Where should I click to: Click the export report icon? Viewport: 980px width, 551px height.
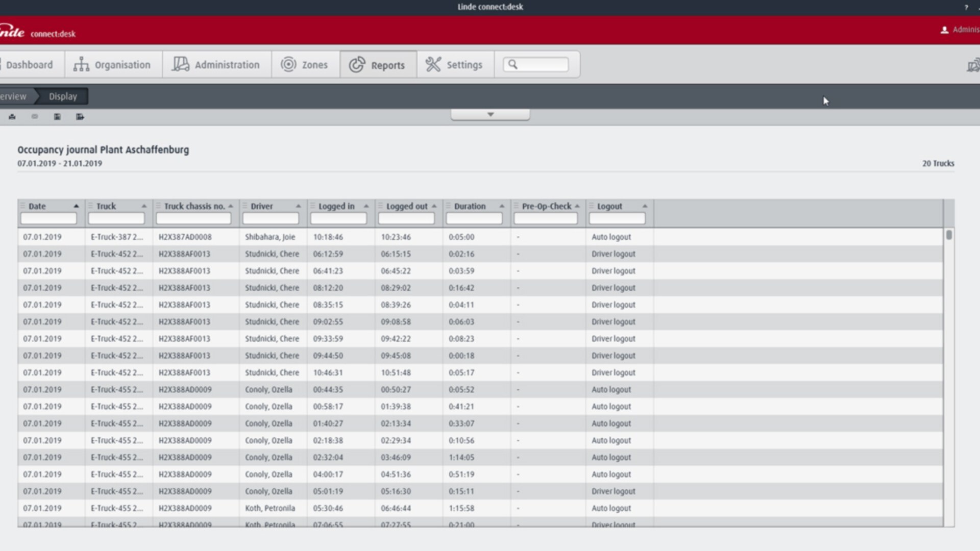coord(80,117)
